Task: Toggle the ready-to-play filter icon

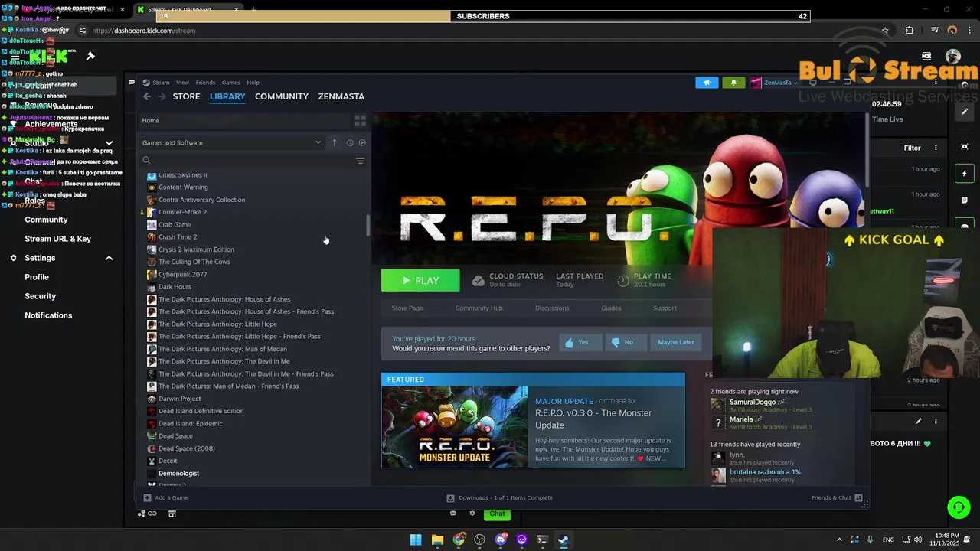Action: (x=362, y=142)
